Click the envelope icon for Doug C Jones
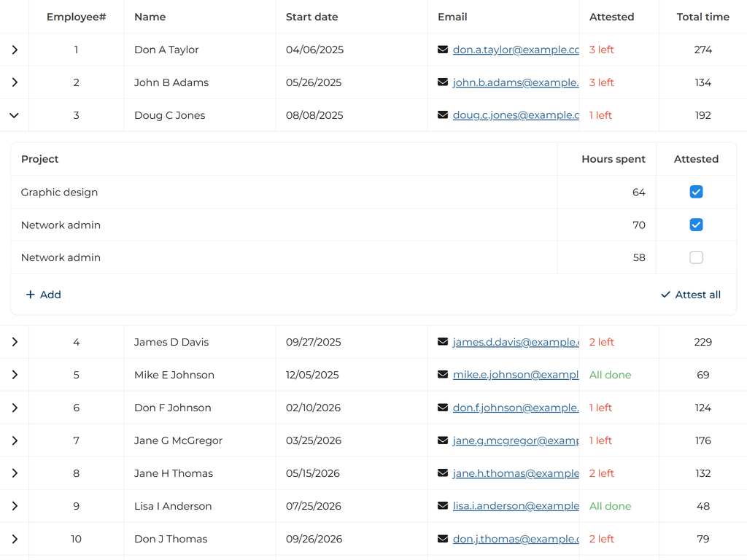The image size is (747, 560). coord(443,115)
